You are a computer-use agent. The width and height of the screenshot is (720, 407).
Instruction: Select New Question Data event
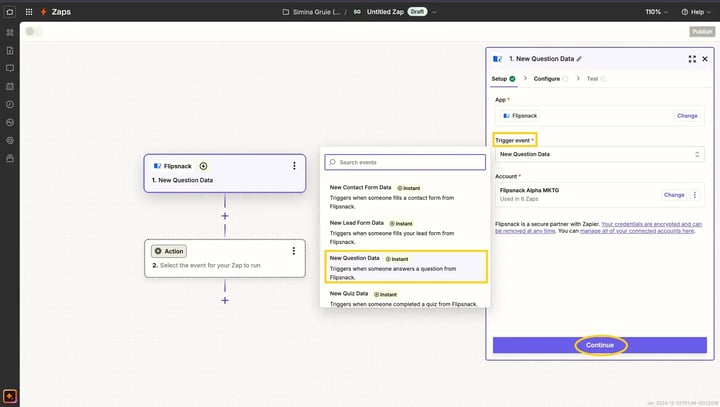pos(405,267)
